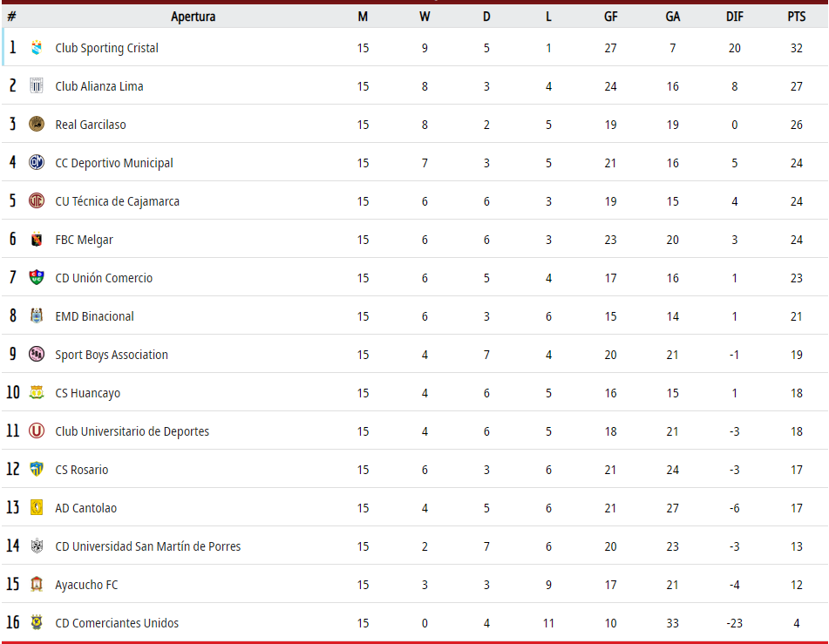Click the Club Universitario de Deportes logo
The width and height of the screenshot is (829, 644).
pyautogui.click(x=37, y=430)
